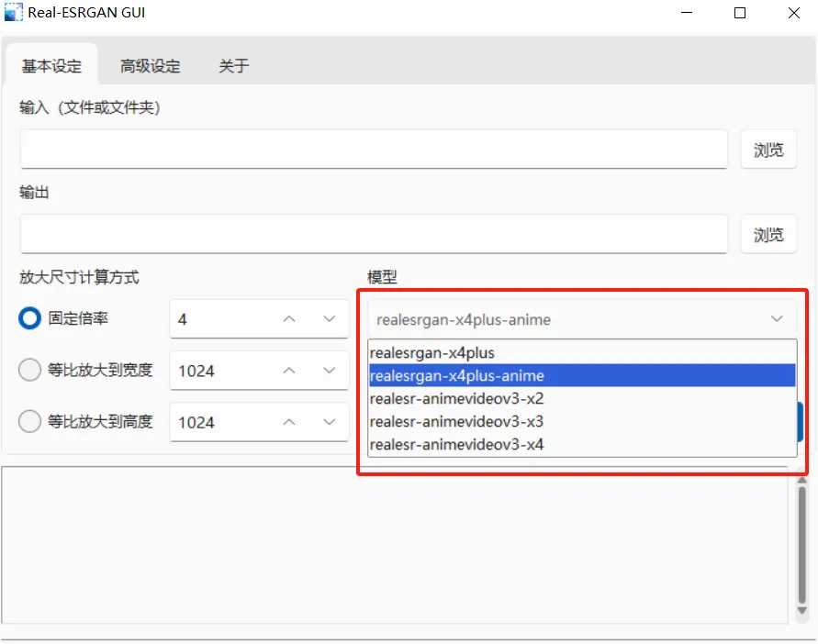Viewport: 818px width, 644px height.
Task: Click 浏览 next to the output field
Action: (768, 235)
